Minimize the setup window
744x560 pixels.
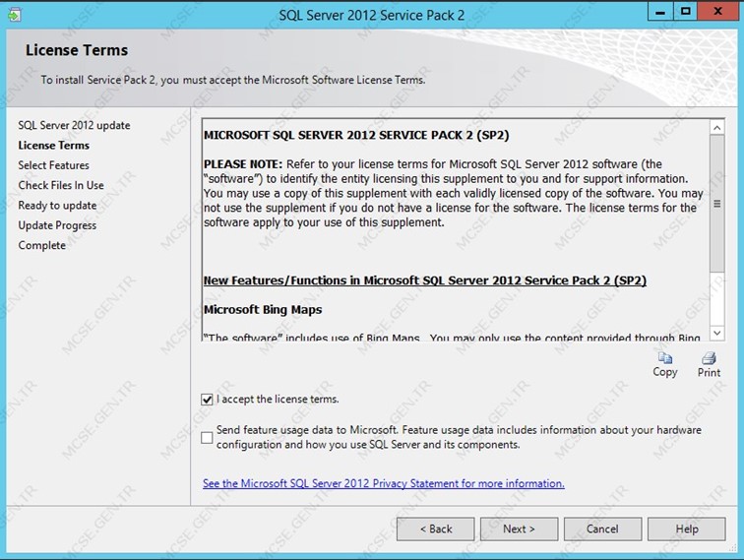coord(660,12)
